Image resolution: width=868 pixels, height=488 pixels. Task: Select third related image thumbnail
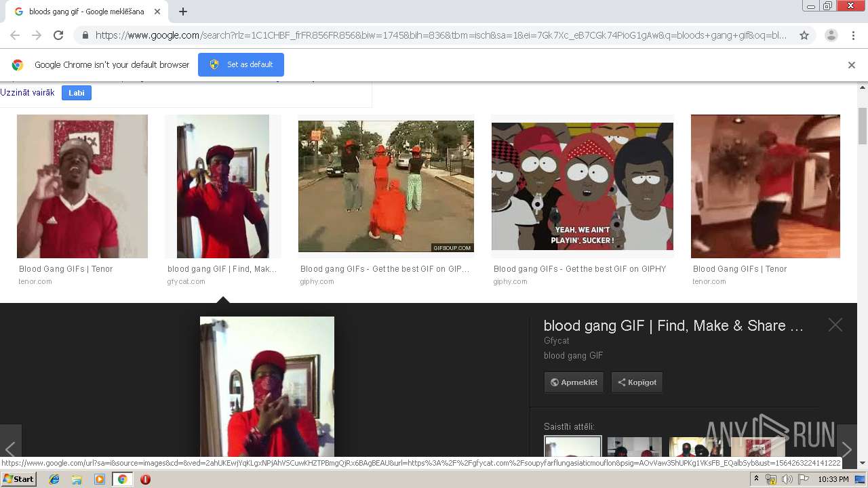tap(696, 448)
